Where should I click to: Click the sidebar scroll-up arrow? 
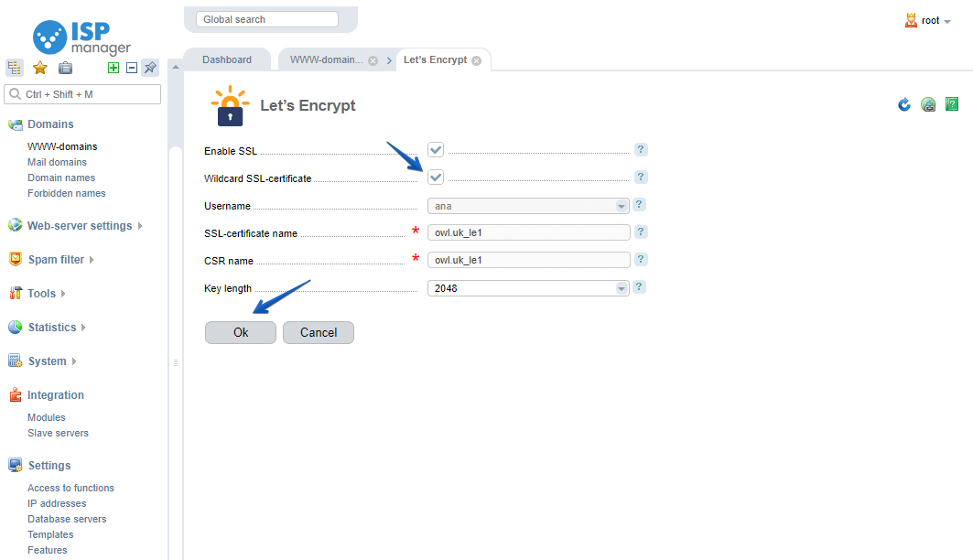176,67
